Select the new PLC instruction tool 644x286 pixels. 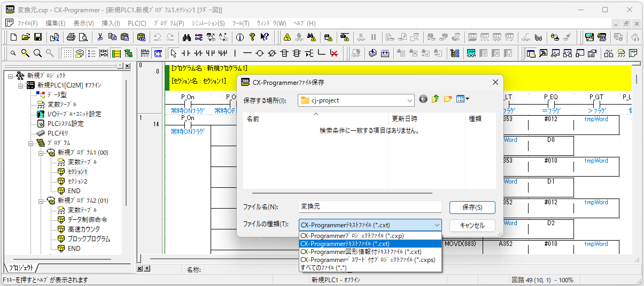pos(284,53)
